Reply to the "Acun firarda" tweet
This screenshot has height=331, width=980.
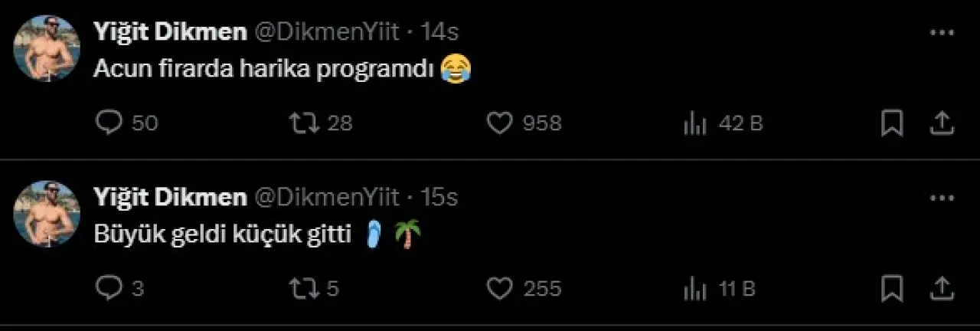(x=109, y=123)
